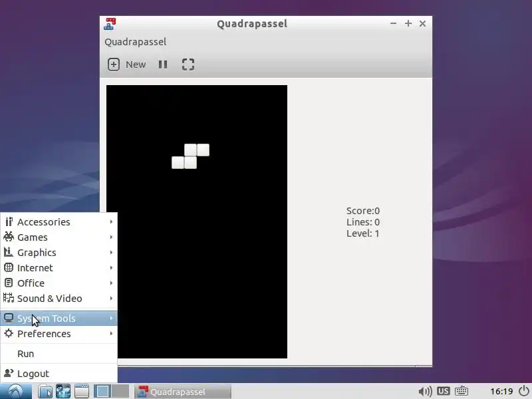The height and width of the screenshot is (399, 532).
Task: Click the power button in the tray
Action: (524, 391)
